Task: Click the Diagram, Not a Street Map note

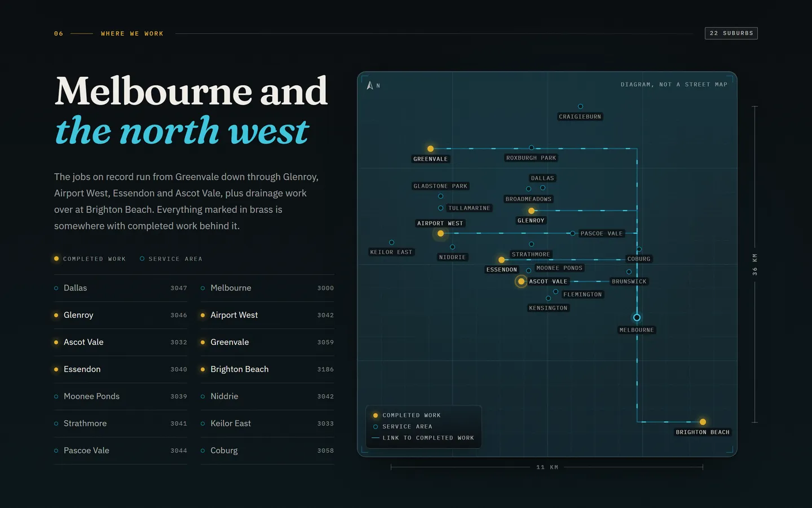Action: click(x=674, y=85)
